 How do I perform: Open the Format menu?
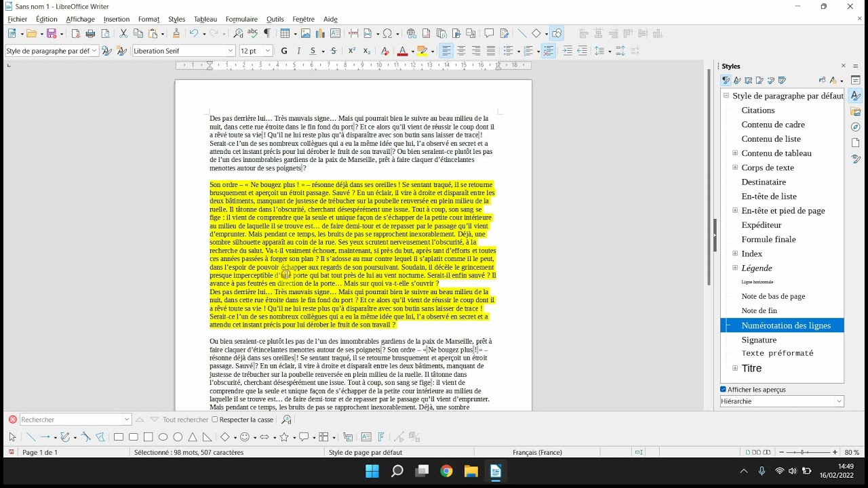[x=149, y=19]
